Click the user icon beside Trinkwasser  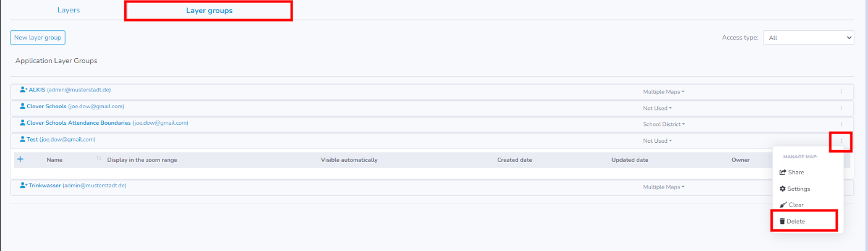coord(23,185)
